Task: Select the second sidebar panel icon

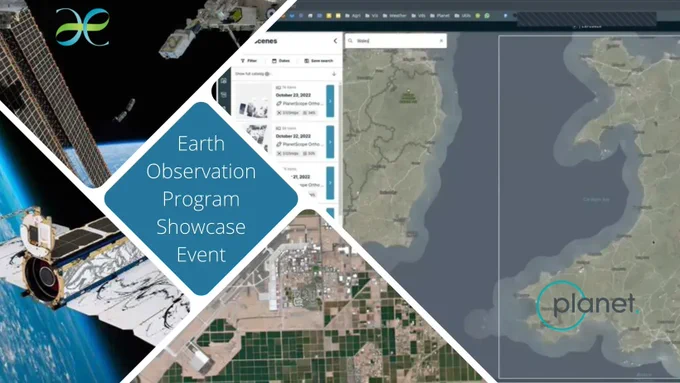Action: pyautogui.click(x=224, y=95)
